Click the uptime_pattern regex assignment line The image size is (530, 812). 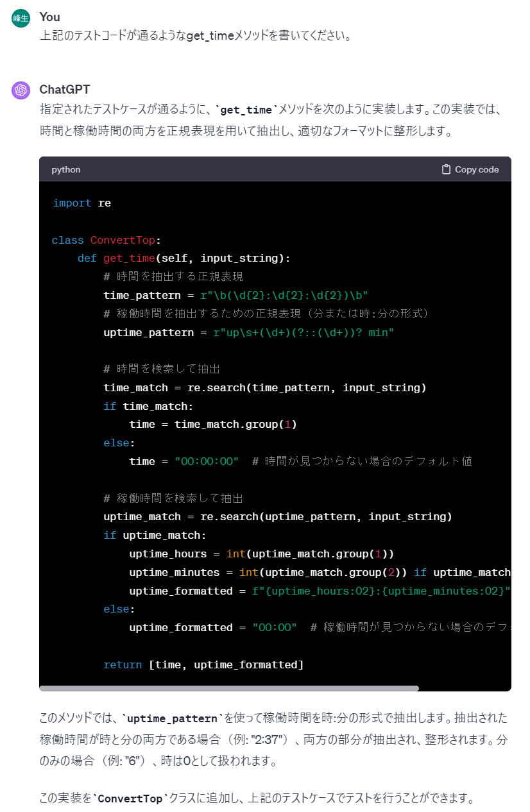[248, 332]
